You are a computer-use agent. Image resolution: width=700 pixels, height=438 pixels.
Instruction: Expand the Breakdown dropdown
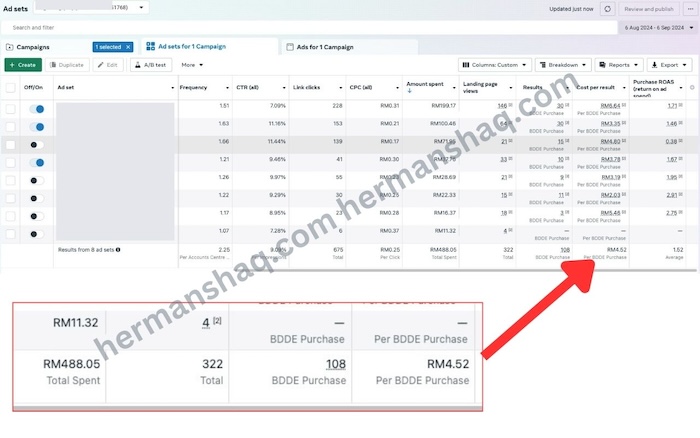tap(564, 65)
